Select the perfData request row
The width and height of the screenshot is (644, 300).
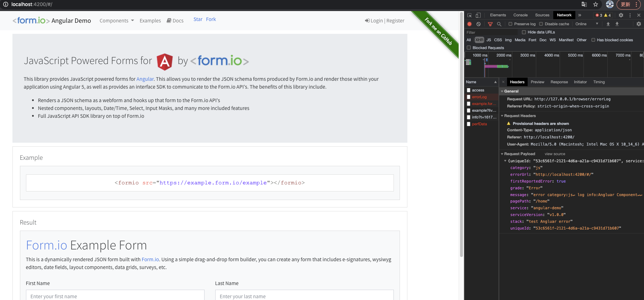coord(482,124)
